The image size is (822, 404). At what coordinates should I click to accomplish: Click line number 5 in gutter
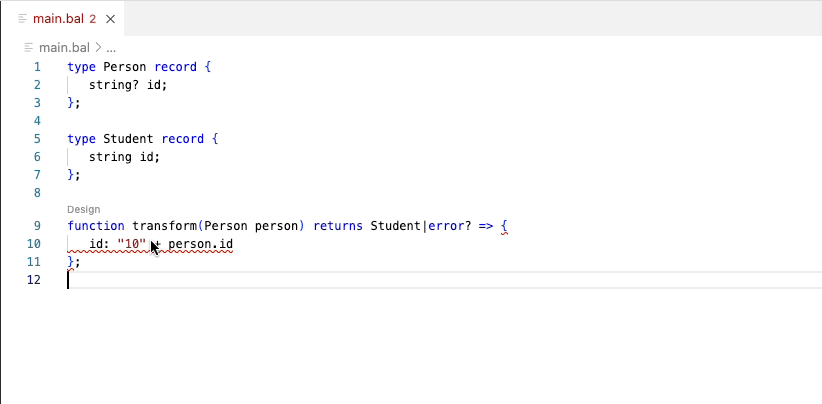pyautogui.click(x=37, y=139)
